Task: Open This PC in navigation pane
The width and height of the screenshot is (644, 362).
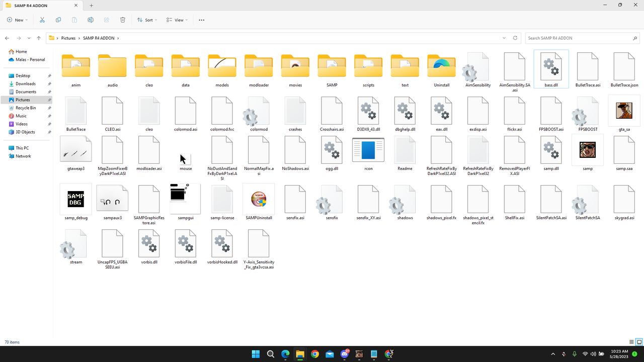Action: click(x=22, y=148)
